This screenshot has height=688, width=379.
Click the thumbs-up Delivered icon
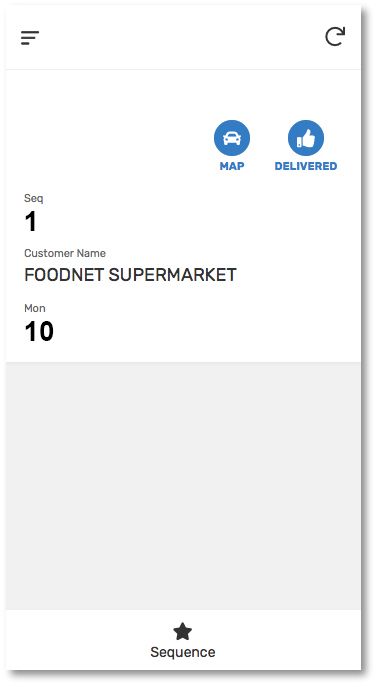click(x=306, y=138)
